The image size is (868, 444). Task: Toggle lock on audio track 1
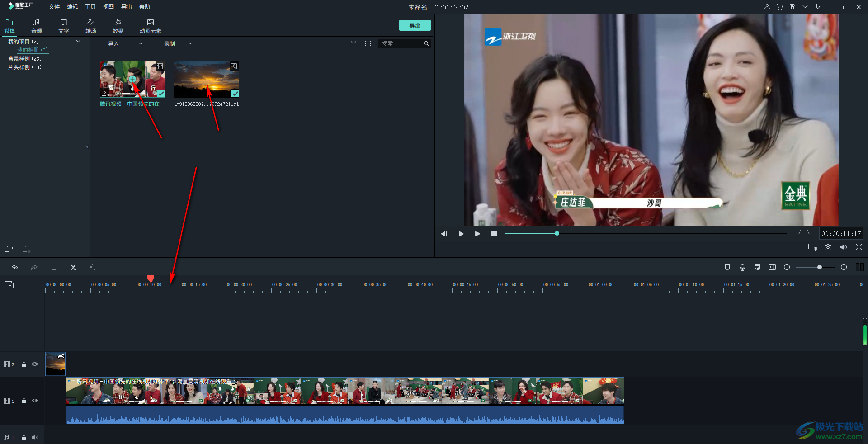coord(24,438)
